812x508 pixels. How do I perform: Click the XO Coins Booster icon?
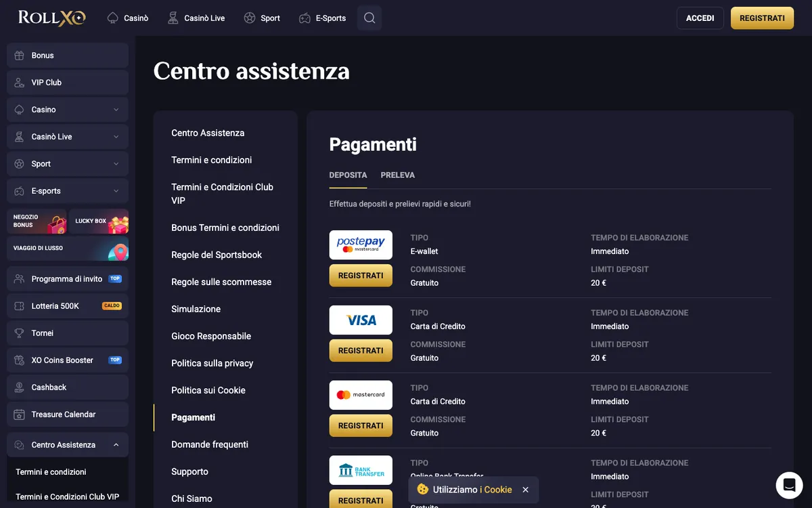pyautogui.click(x=19, y=360)
